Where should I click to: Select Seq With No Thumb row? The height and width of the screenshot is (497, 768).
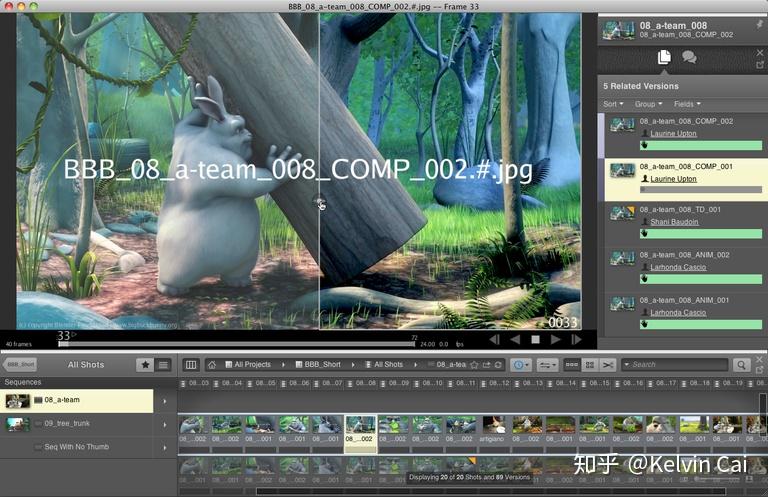(77, 447)
